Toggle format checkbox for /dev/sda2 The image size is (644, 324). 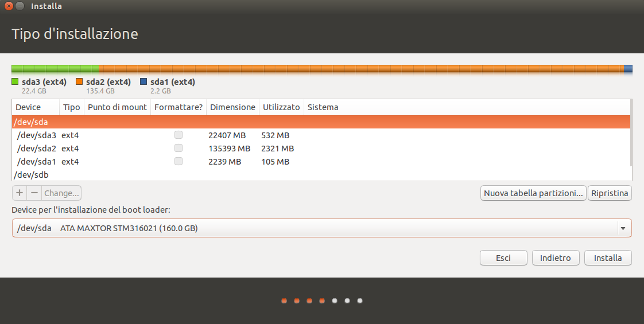pos(179,148)
